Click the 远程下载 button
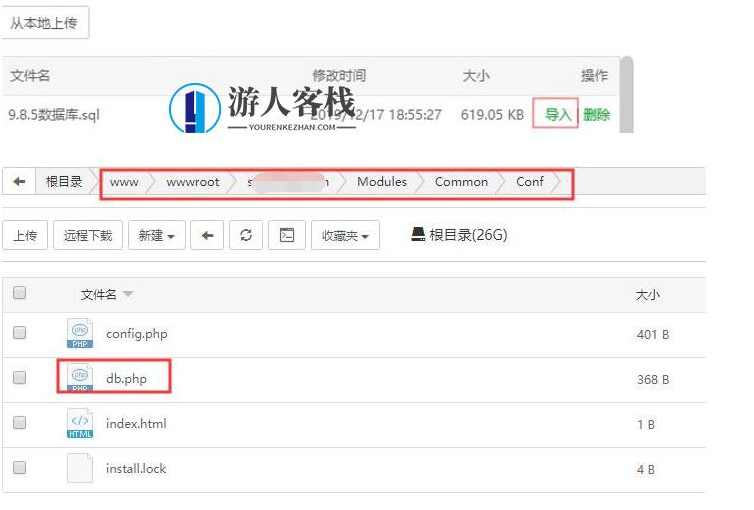This screenshot has width=754, height=510. pyautogui.click(x=88, y=236)
